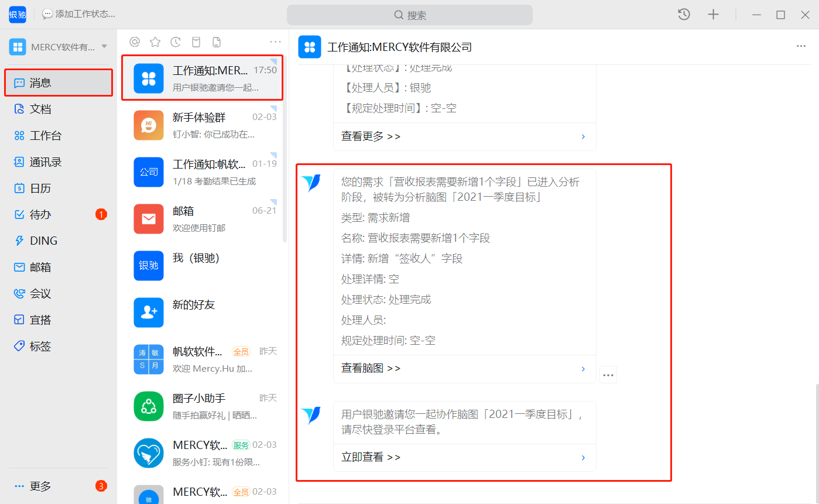Viewport: 819px width, 504px height.
Task: Click the blue sender logo of 邀请 message
Action: click(x=311, y=416)
